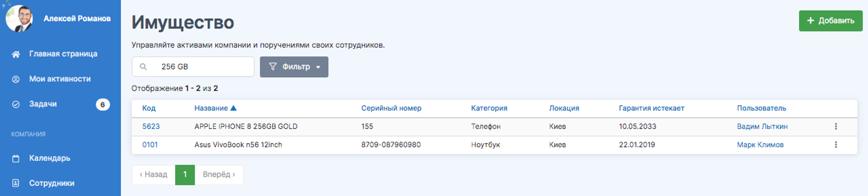Expand the Фильтр dropdown
The height and width of the screenshot is (196, 868).
pyautogui.click(x=294, y=67)
